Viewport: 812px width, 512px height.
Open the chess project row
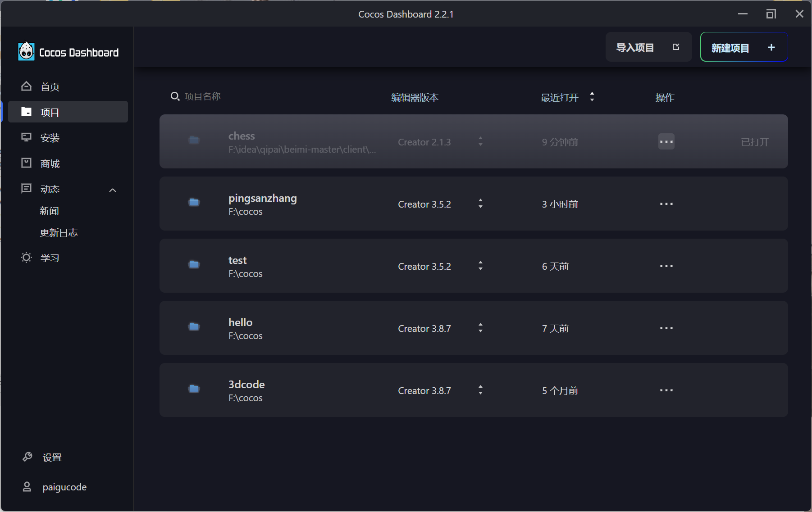(474, 141)
